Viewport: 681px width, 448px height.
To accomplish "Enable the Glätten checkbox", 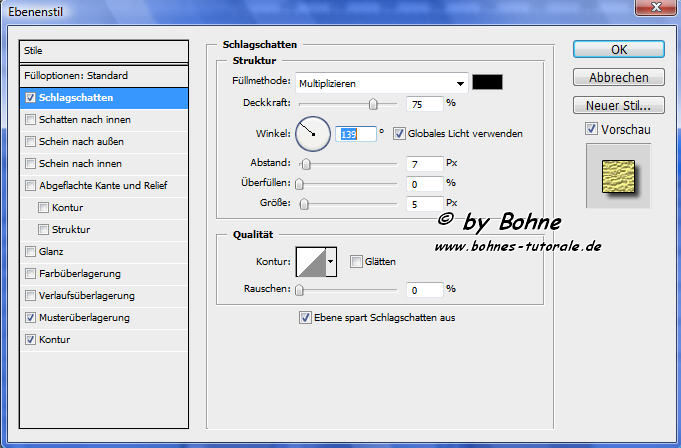I will [356, 262].
